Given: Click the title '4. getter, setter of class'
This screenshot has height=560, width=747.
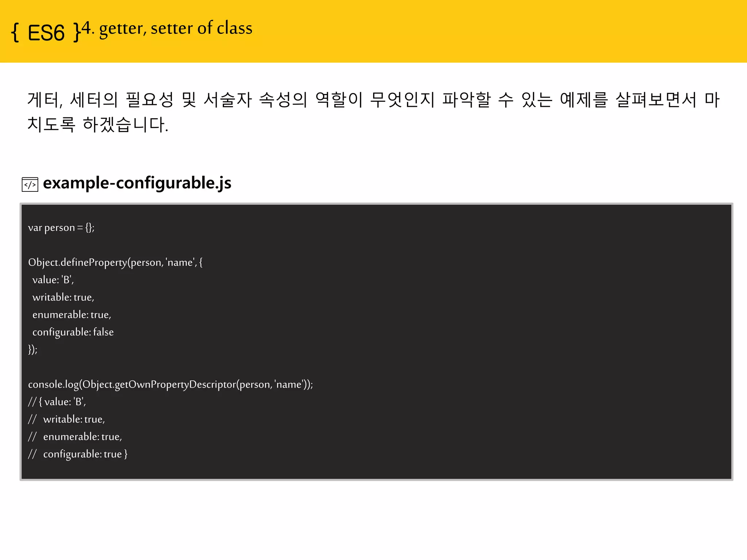Looking at the screenshot, I should click(167, 28).
